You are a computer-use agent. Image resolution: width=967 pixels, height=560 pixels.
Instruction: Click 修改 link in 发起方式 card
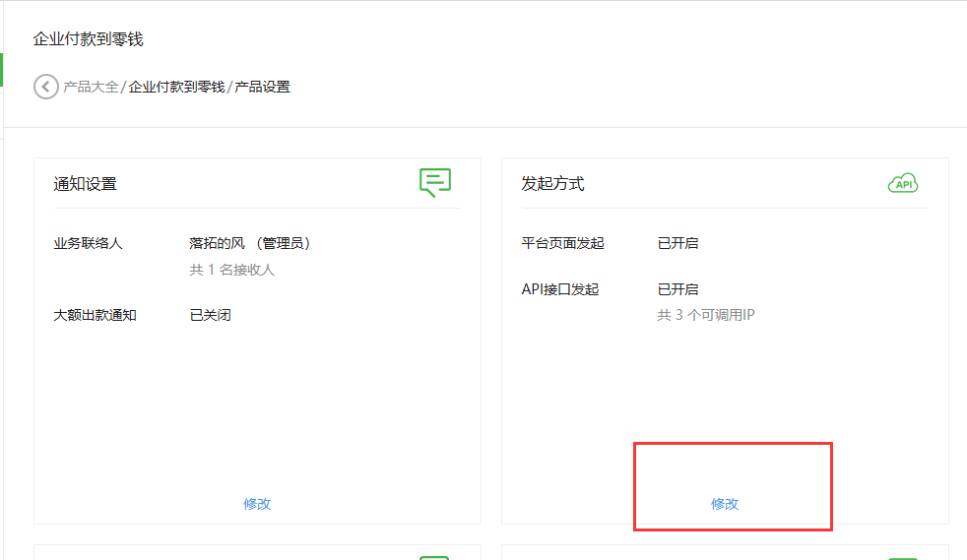click(x=725, y=504)
